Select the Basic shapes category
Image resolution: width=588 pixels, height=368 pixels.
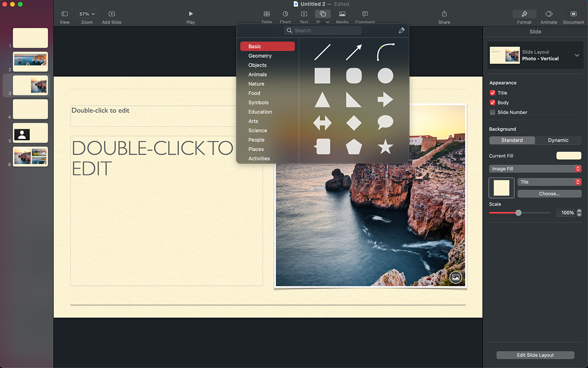coord(268,46)
